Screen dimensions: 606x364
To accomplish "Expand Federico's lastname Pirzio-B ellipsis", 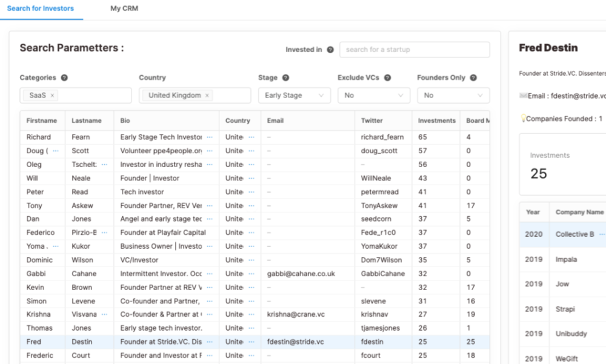I will pyautogui.click(x=104, y=233).
